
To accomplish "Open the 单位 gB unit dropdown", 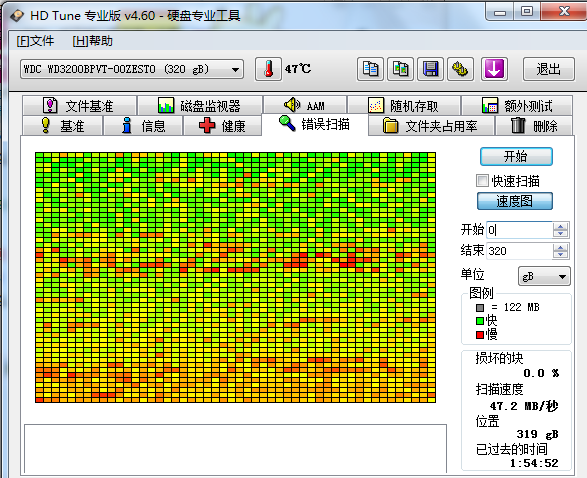I will [544, 276].
